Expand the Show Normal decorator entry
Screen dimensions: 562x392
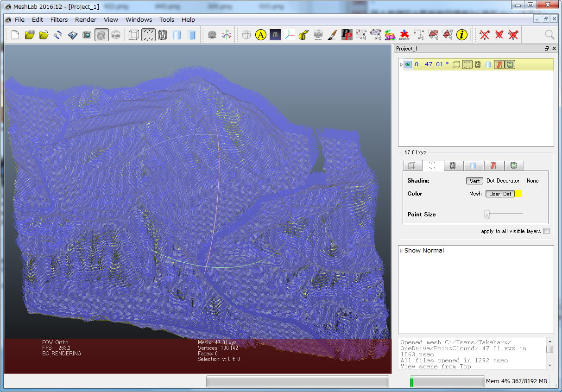(402, 251)
